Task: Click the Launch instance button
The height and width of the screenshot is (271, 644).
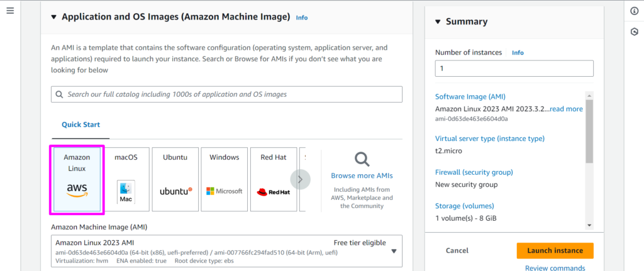Action: coord(555,250)
